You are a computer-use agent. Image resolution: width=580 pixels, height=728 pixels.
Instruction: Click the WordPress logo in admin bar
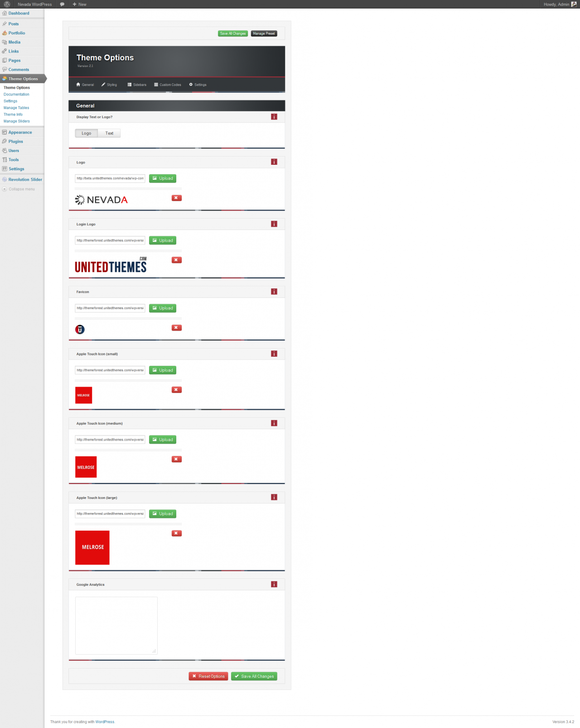tap(7, 4)
